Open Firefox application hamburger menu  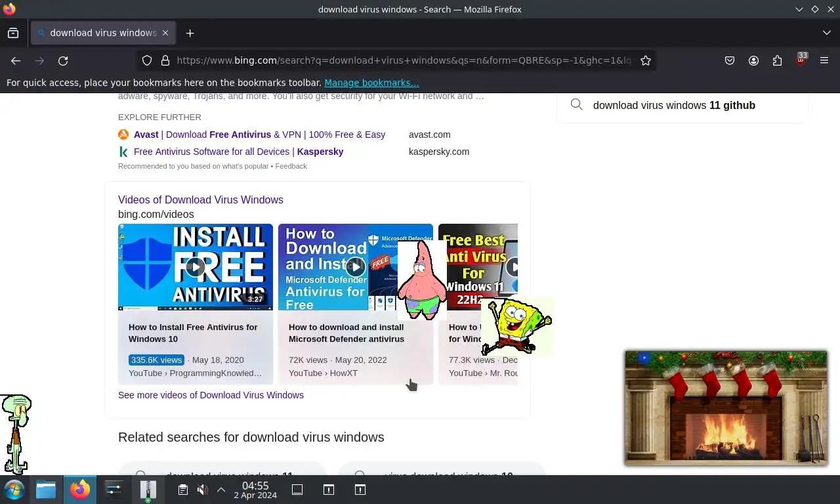click(x=824, y=60)
